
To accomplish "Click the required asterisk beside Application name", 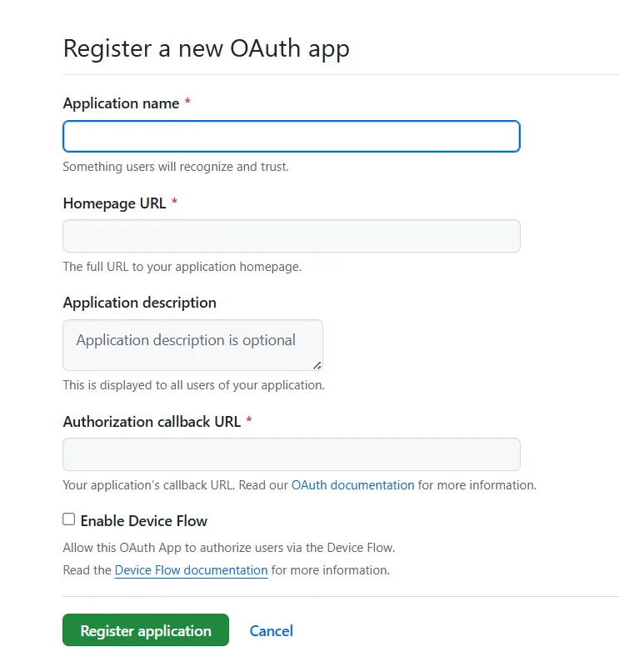I will (x=187, y=102).
